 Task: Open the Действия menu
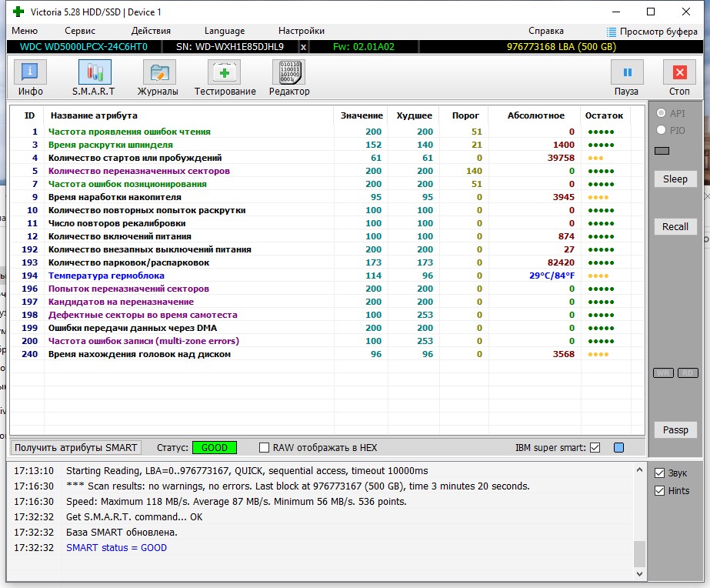coord(151,31)
